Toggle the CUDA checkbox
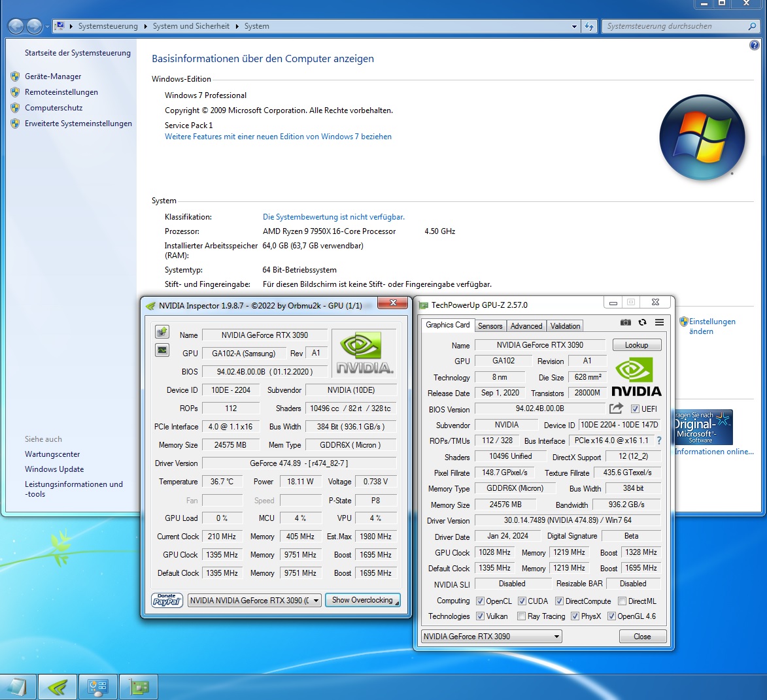The width and height of the screenshot is (767, 700). [522, 601]
